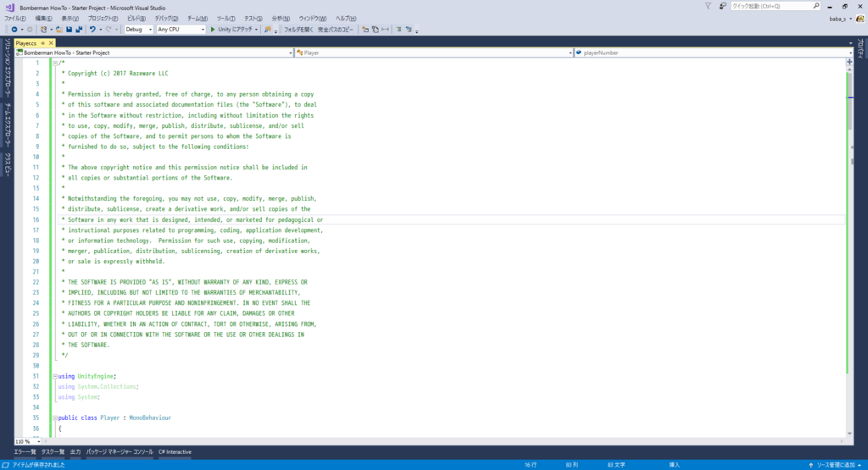
Task: Open the 編集(E) menu
Action: click(x=44, y=19)
